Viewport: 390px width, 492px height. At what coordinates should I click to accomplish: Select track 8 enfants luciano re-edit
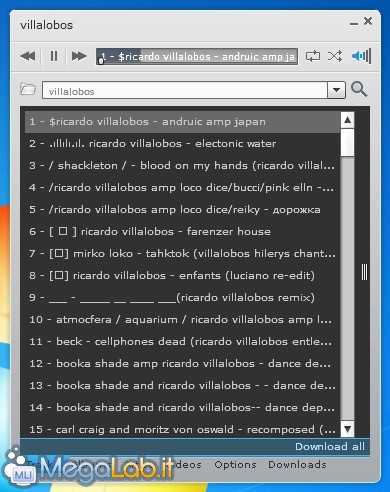pos(182,276)
